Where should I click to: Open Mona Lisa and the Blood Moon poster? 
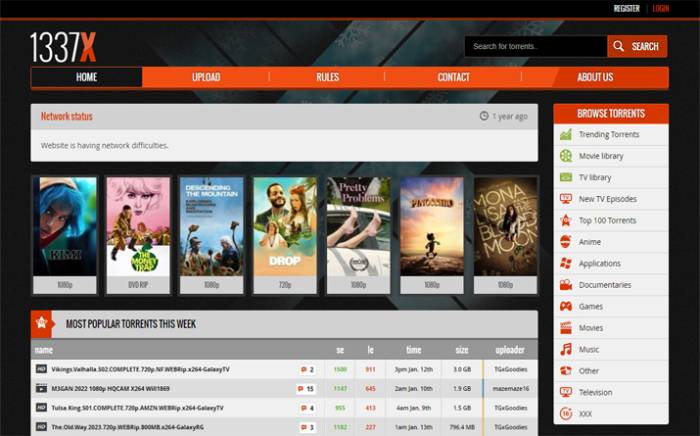click(505, 226)
